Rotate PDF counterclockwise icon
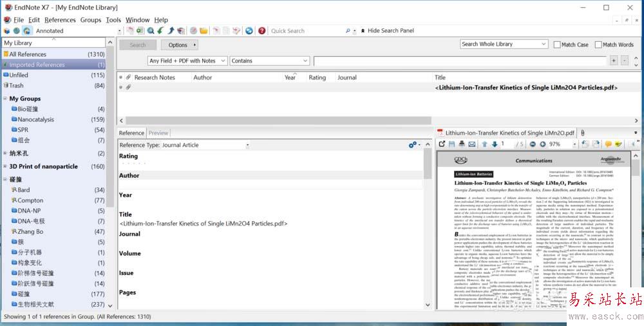This screenshot has width=644, height=326. point(585,144)
